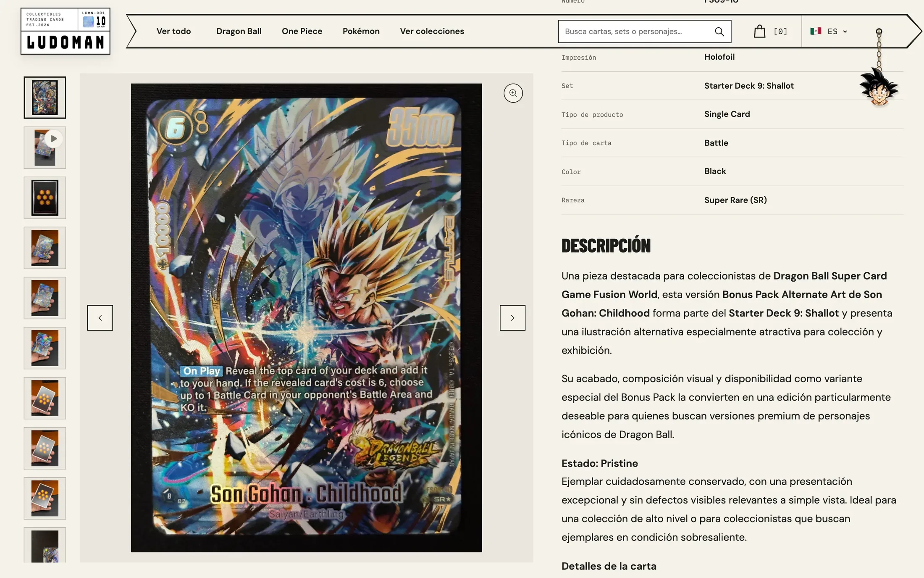This screenshot has width=924, height=578.
Task: Select the dragon balls card back thumbnail
Action: click(45, 198)
